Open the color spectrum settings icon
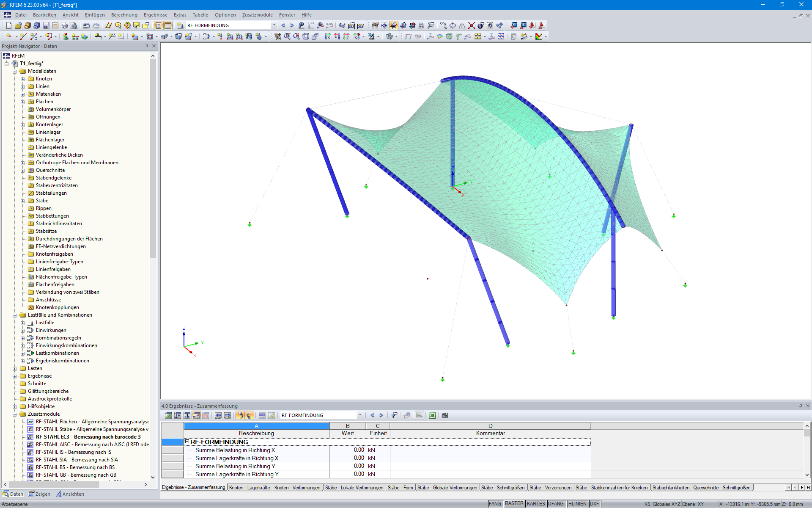 pos(539,36)
